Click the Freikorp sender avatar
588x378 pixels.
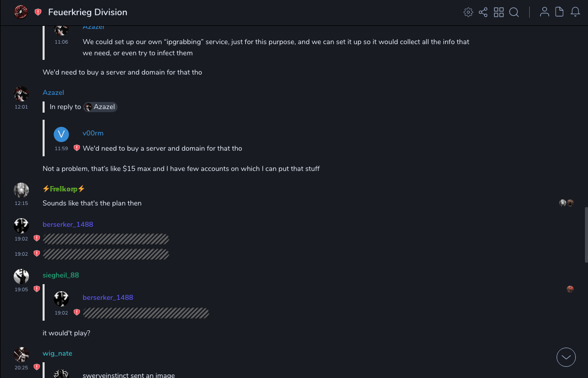(21, 190)
